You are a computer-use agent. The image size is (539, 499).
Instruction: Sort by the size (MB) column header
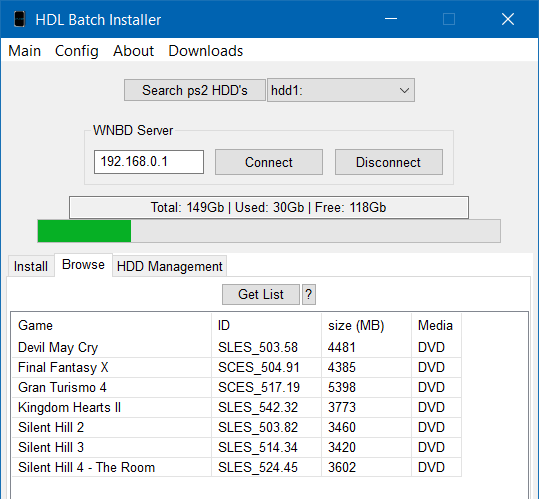point(366,325)
